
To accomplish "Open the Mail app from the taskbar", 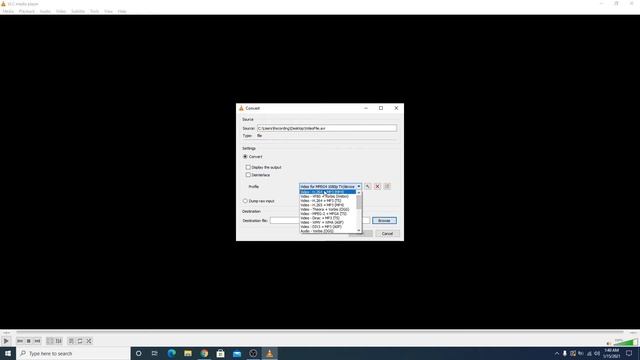I will tap(237, 353).
